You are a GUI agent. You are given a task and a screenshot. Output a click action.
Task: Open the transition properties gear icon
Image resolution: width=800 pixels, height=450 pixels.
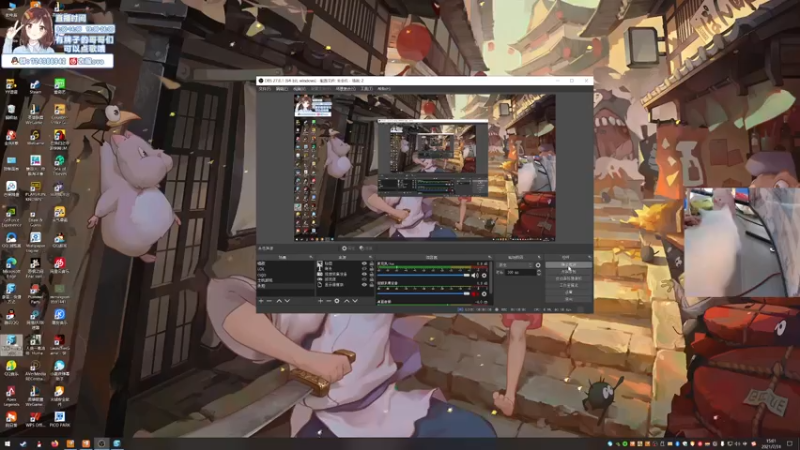click(538, 265)
